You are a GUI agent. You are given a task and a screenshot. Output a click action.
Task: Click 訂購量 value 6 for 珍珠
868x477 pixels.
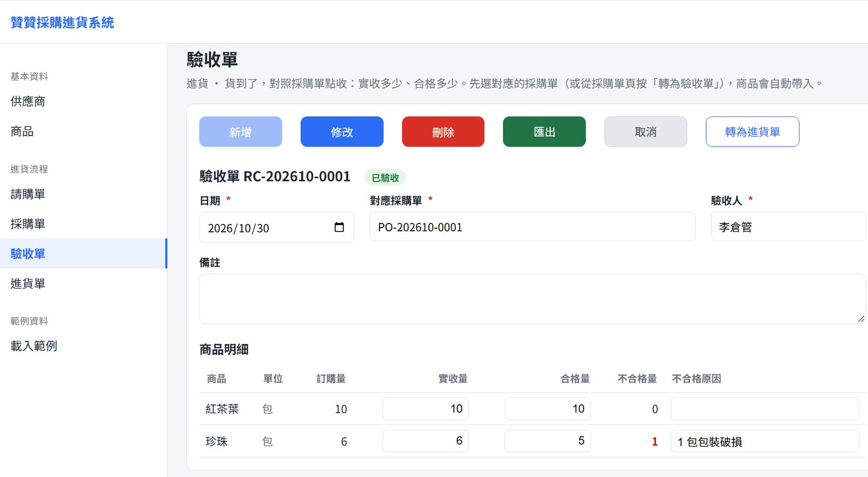(344, 441)
